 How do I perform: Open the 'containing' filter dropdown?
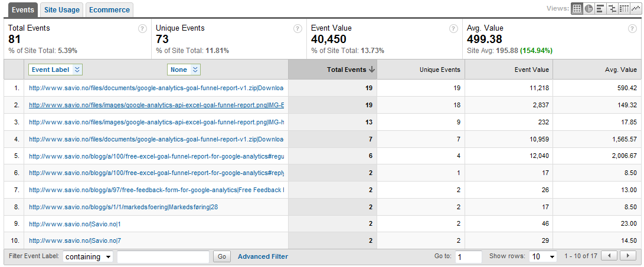point(88,257)
